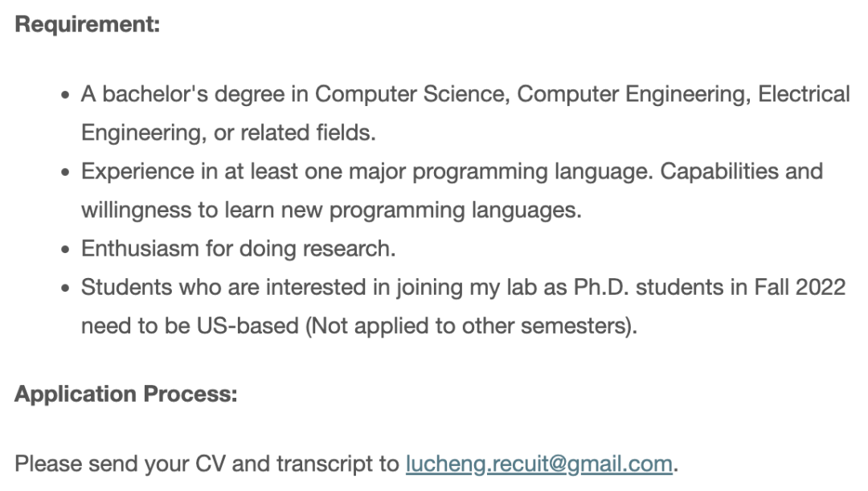
Task: Click the words "Capabilities and" in second bullet
Action: click(x=742, y=171)
